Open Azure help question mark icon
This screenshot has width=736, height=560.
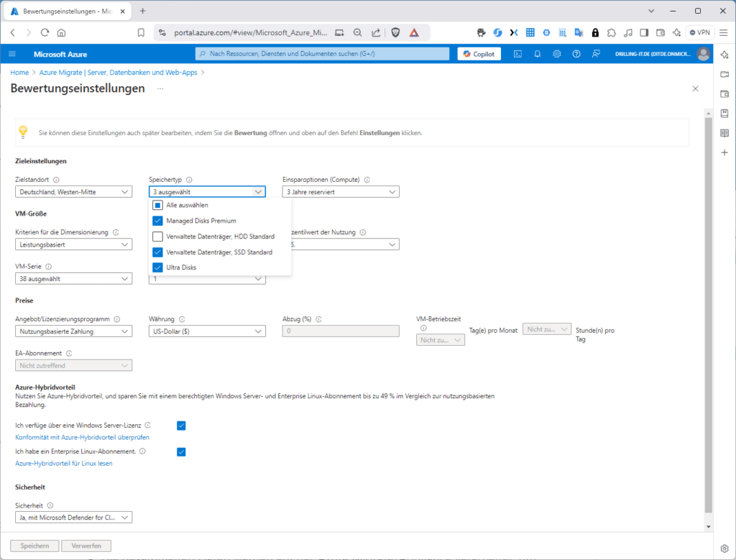pos(576,54)
